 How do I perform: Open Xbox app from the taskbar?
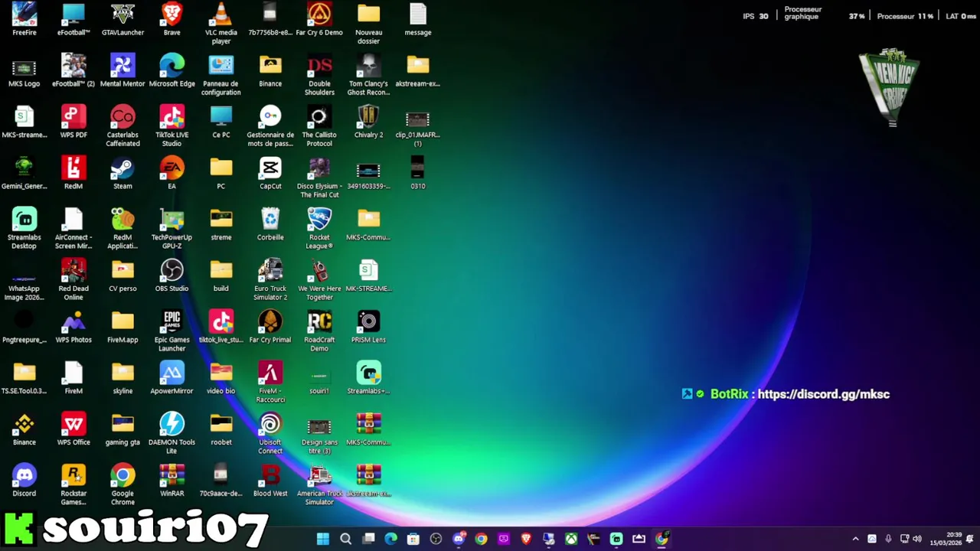[571, 539]
